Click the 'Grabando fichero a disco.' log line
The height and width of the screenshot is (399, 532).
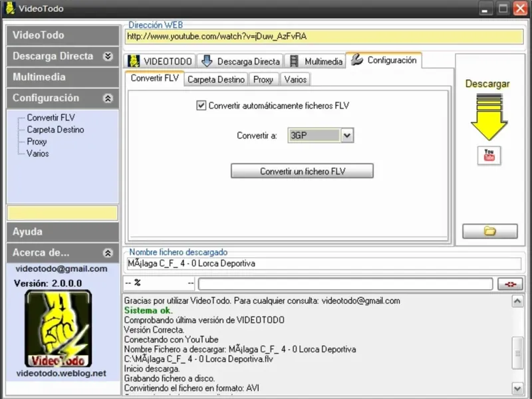[x=170, y=378]
